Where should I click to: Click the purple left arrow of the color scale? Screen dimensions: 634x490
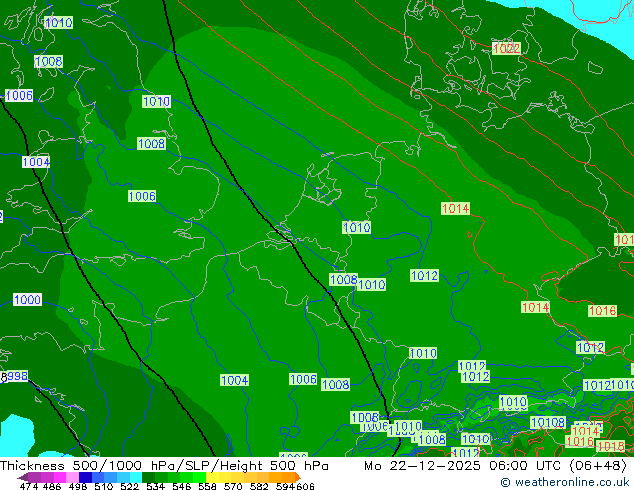click(22, 478)
